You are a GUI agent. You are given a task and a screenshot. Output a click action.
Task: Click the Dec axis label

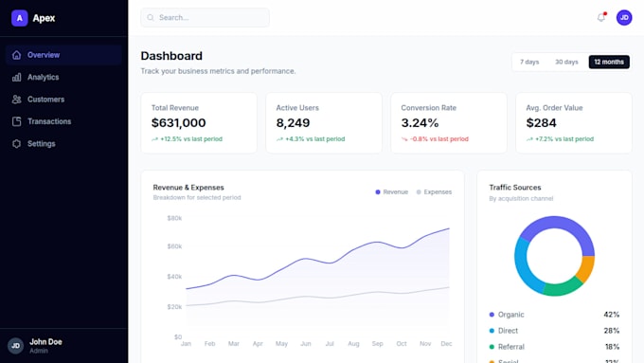point(446,344)
